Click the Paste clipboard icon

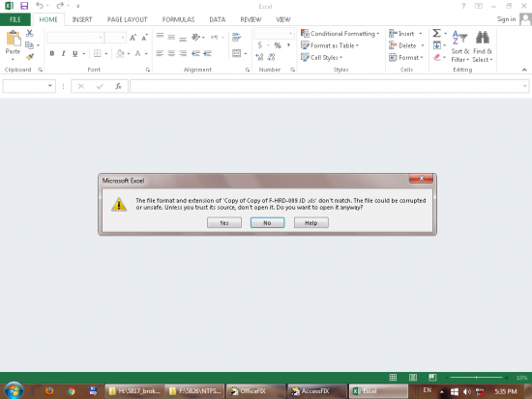(14, 39)
